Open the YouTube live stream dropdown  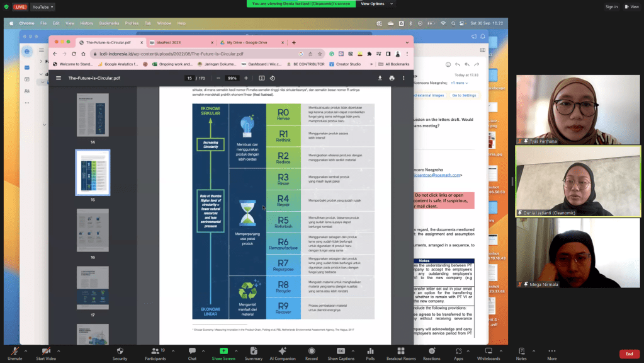tap(43, 7)
